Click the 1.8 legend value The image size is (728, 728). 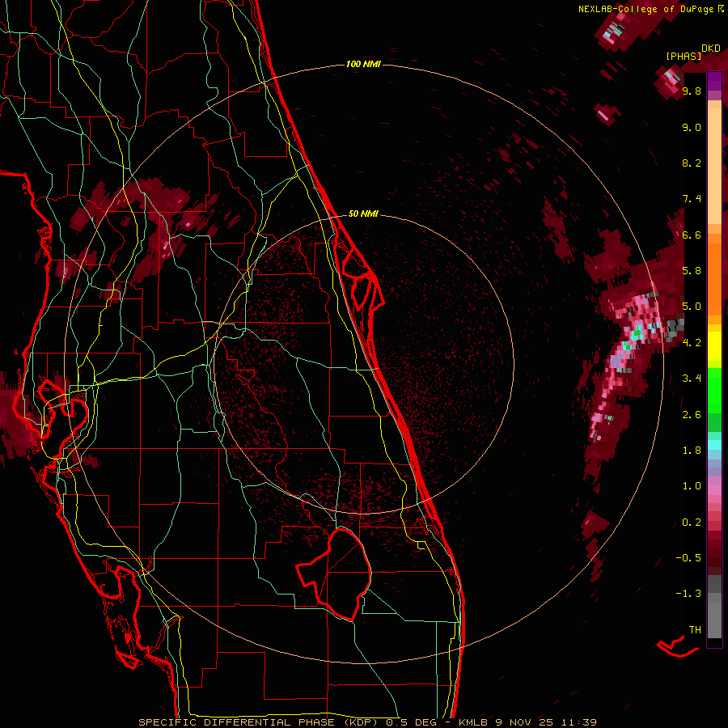[692, 451]
